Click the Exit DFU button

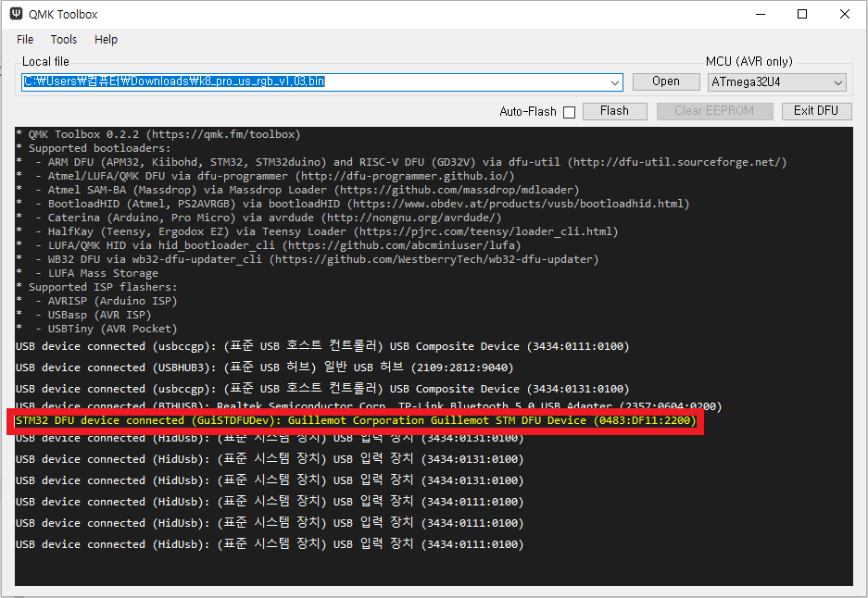point(816,111)
